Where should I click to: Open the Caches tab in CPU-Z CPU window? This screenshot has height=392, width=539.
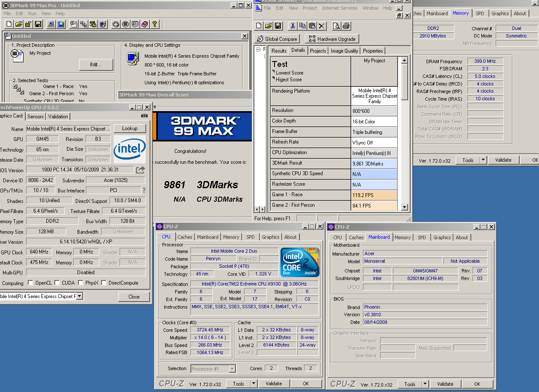click(x=184, y=237)
